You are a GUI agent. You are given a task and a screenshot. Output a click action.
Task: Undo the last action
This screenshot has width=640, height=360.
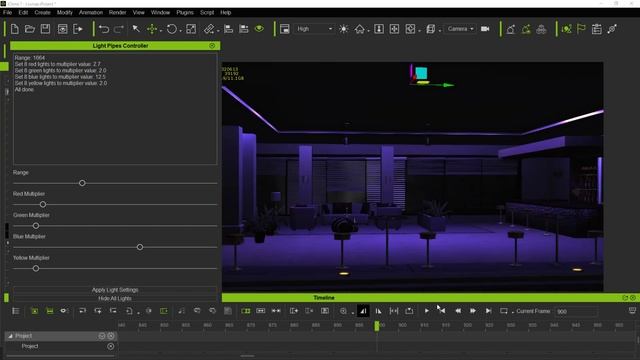(104, 29)
